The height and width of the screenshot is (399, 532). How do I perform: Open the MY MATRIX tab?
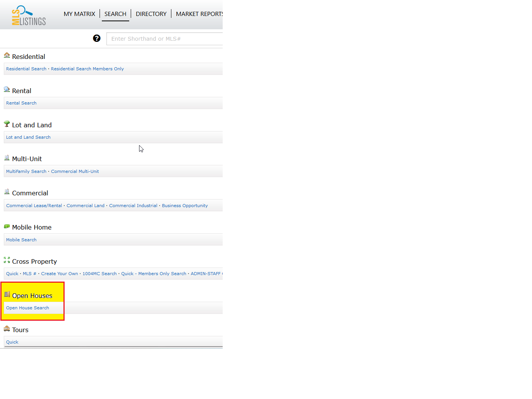[x=79, y=14]
